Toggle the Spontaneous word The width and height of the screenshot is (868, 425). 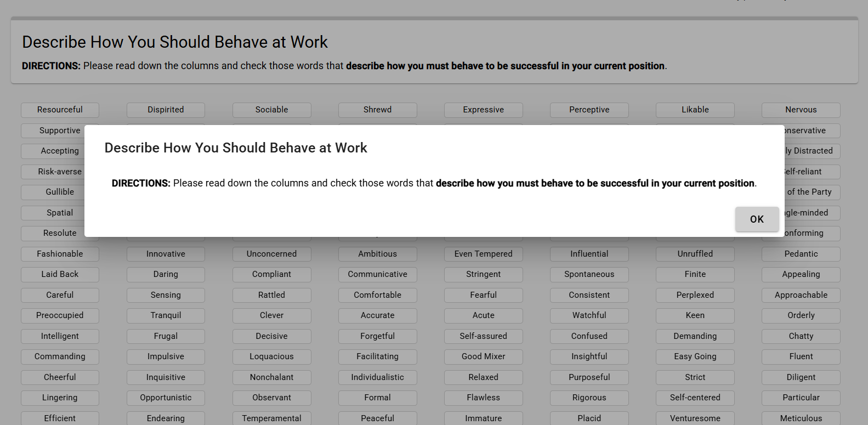click(589, 274)
